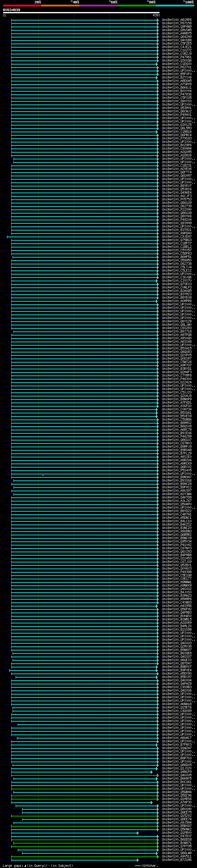The height and width of the screenshot is (868, 197).
Task: Select the UniRef100_Q801H0 label
Action: click(x=176, y=809)
